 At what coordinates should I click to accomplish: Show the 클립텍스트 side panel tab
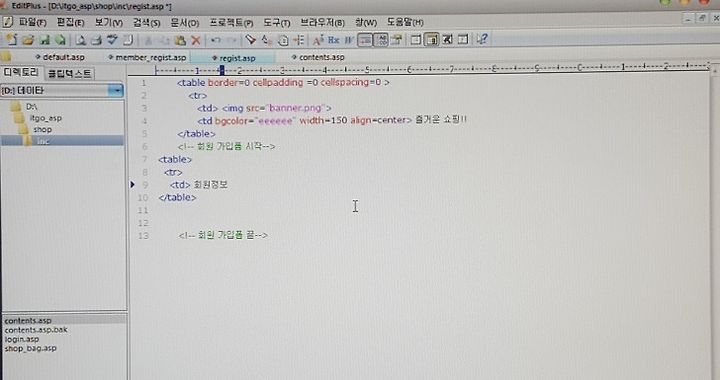click(70, 73)
